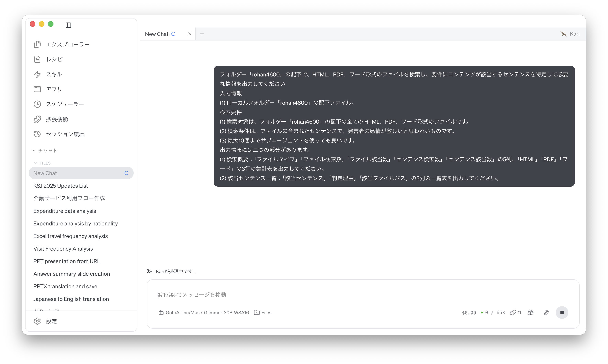Open 介護サービス利用フロー作成 chat
The image size is (608, 364).
click(x=69, y=198)
